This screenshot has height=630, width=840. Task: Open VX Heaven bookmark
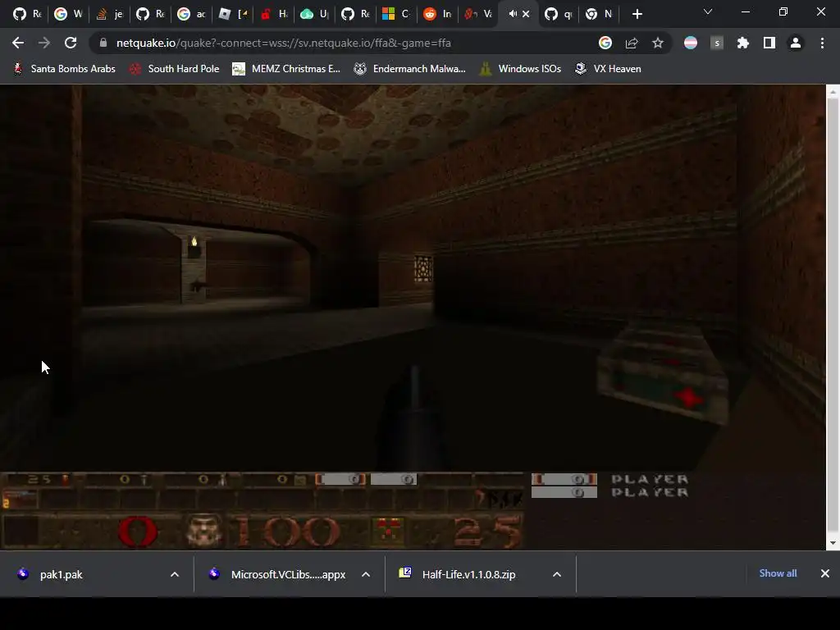608,69
